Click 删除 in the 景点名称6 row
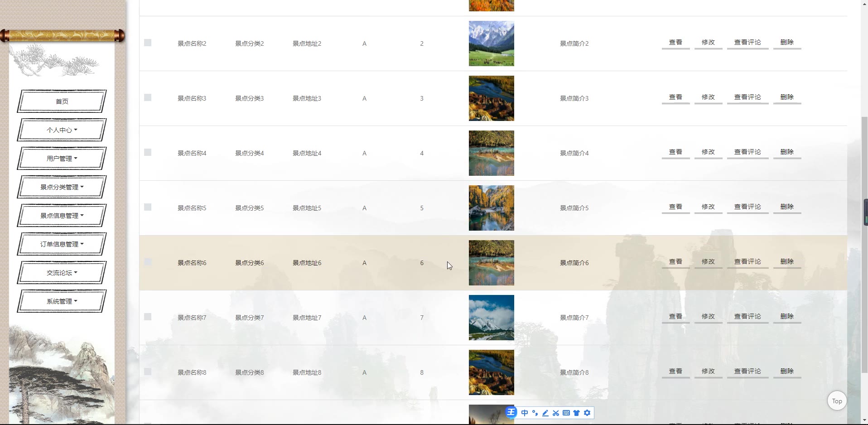 pyautogui.click(x=787, y=262)
